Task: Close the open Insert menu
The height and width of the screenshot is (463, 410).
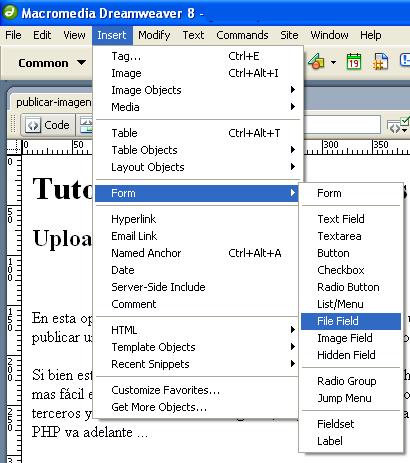Action: (x=112, y=35)
